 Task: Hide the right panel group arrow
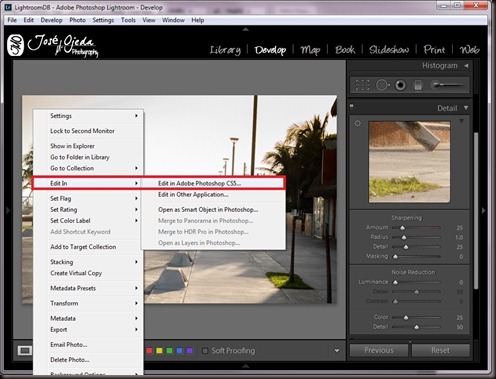(x=484, y=210)
